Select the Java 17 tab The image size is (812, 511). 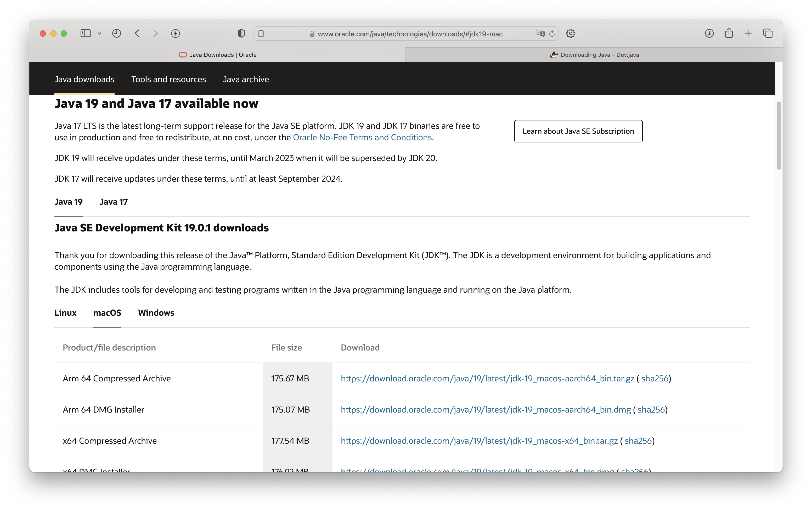pyautogui.click(x=113, y=201)
